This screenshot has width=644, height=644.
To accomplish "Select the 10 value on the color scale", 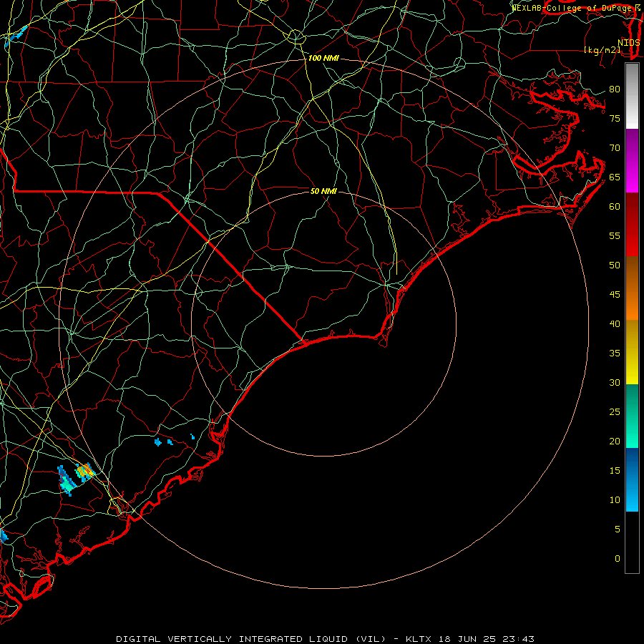I will click(x=615, y=500).
